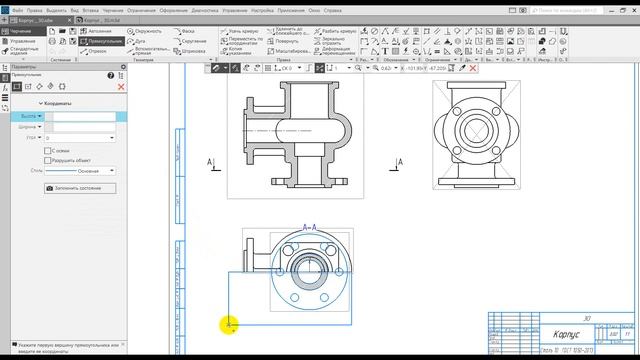This screenshot has height=360, width=640.
Task: Click the Зеркально отразить command
Action: coord(330,41)
